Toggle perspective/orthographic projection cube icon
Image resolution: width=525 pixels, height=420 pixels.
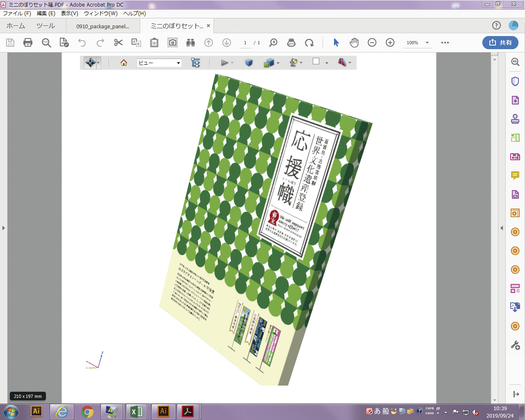(x=249, y=63)
